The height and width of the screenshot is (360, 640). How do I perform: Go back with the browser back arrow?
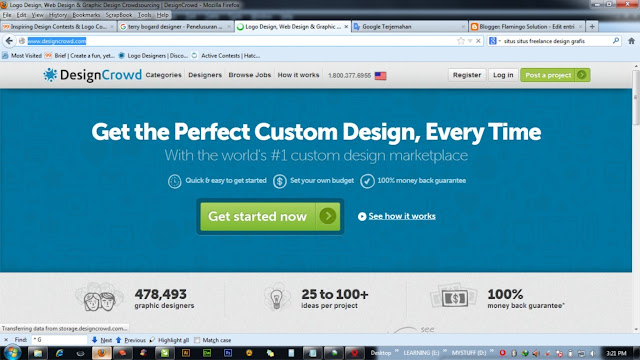pyautogui.click(x=9, y=41)
